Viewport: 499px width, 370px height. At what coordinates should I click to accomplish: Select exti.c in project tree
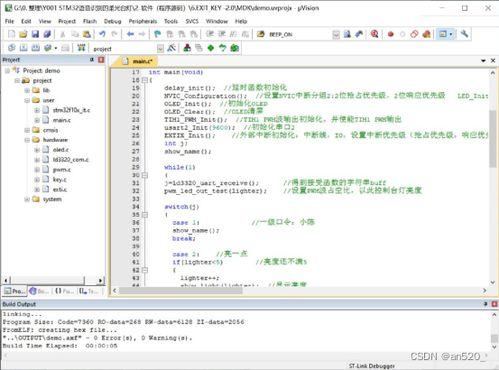[x=60, y=189]
